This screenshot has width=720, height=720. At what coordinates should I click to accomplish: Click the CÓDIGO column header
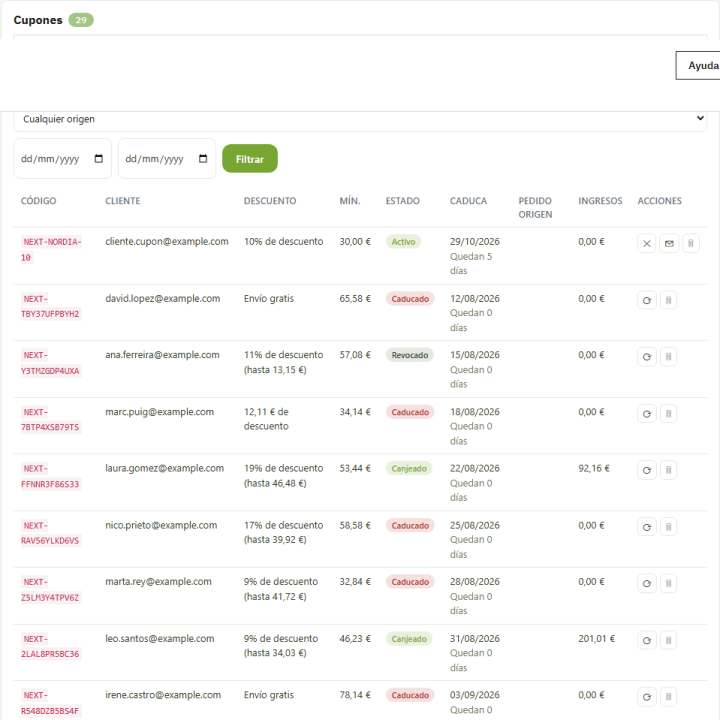tap(39, 201)
